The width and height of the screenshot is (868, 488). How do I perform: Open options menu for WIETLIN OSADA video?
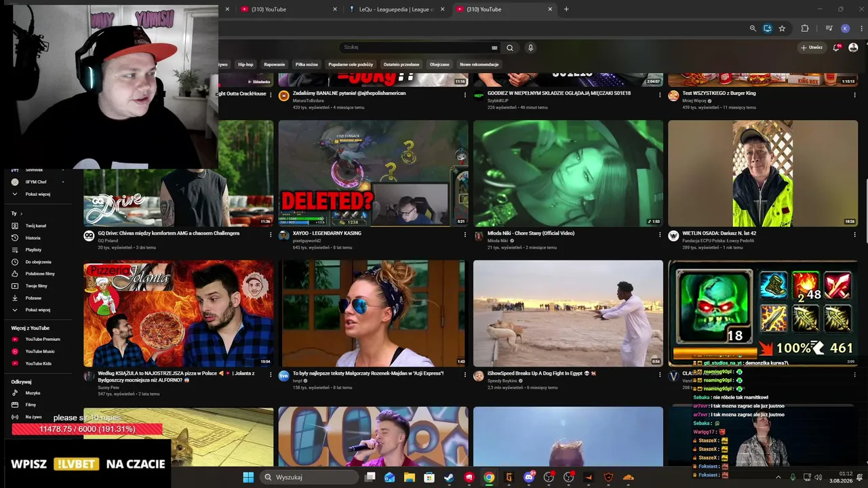click(854, 235)
